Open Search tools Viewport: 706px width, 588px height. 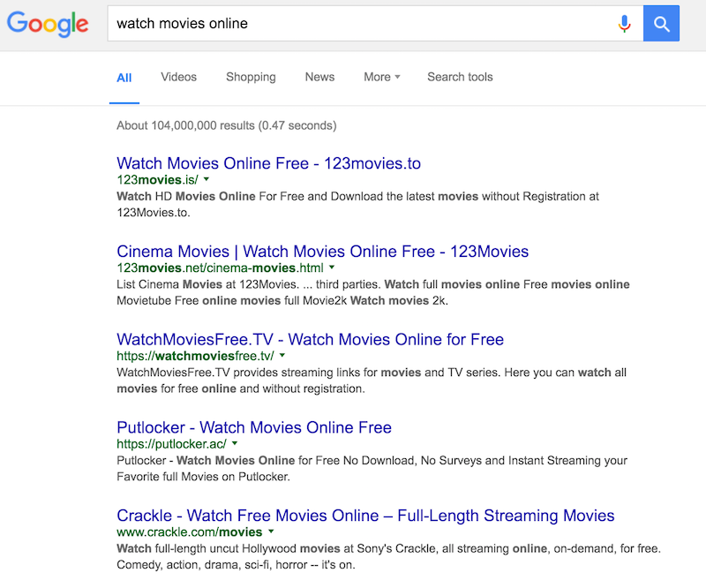tap(460, 77)
